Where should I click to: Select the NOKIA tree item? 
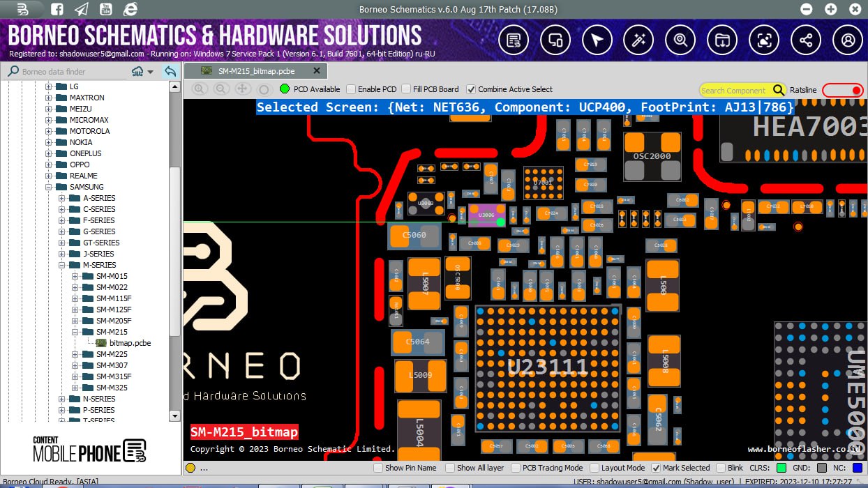point(81,142)
